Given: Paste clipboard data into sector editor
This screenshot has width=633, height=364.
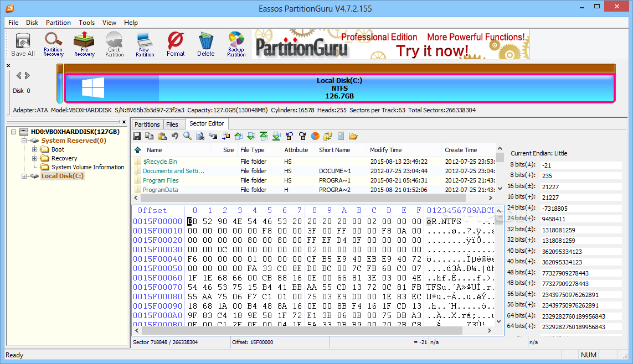Looking at the screenshot, I should click(162, 136).
